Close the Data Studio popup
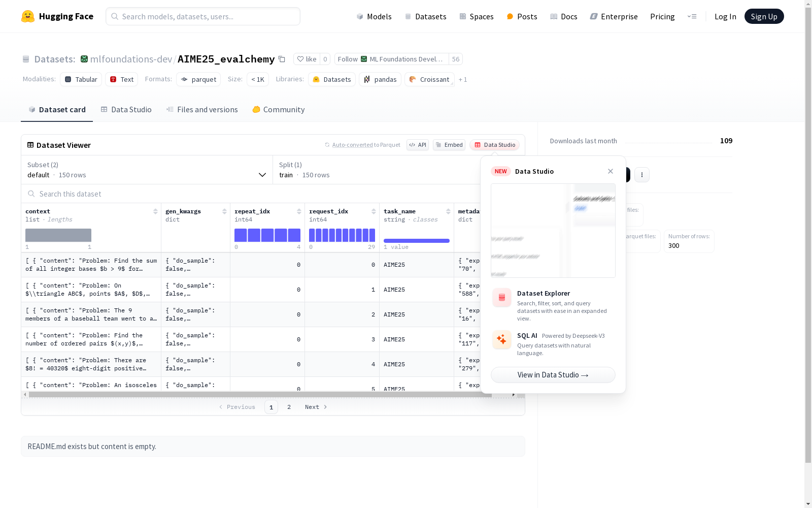812x508 pixels. 611,171
